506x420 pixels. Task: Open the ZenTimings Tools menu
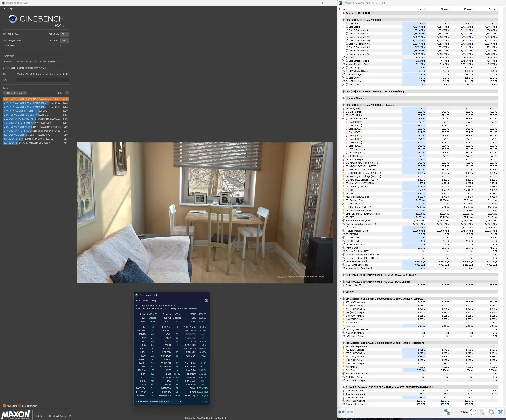pyautogui.click(x=146, y=300)
